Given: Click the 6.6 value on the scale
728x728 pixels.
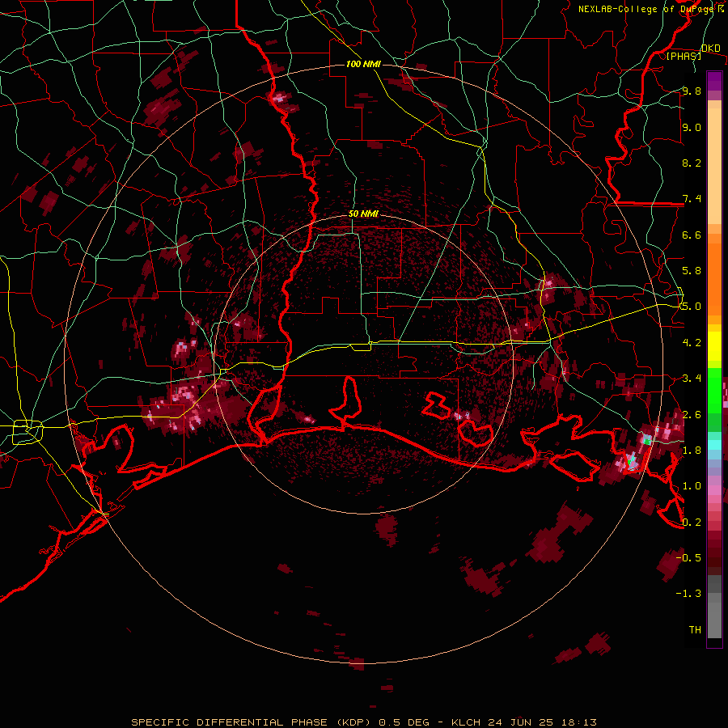Looking at the screenshot, I should (x=692, y=235).
